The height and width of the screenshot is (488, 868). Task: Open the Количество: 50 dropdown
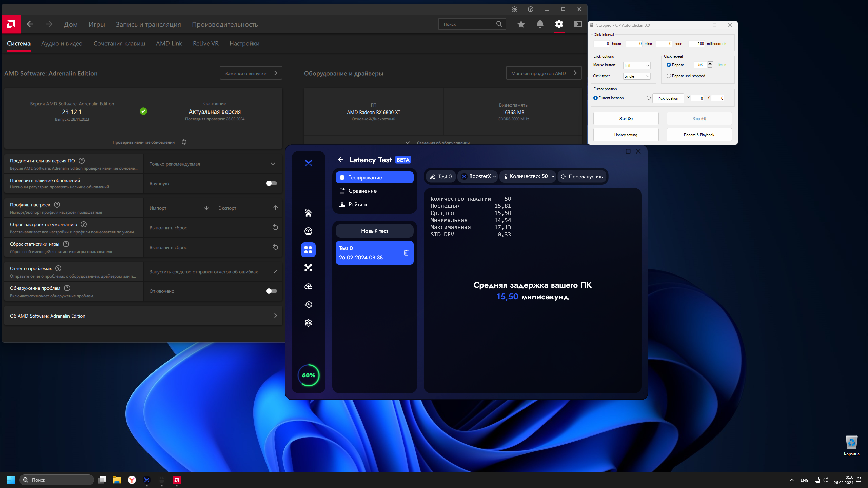(x=528, y=176)
